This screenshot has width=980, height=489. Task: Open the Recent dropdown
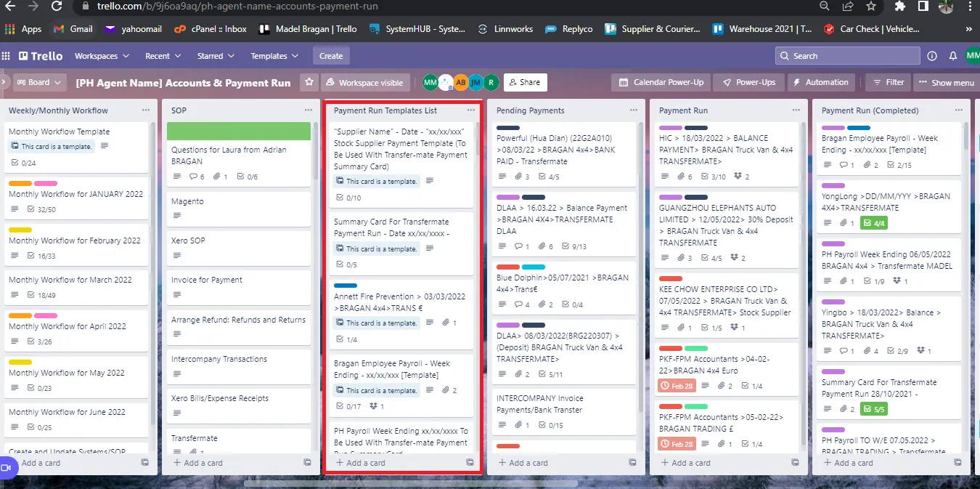pos(162,56)
